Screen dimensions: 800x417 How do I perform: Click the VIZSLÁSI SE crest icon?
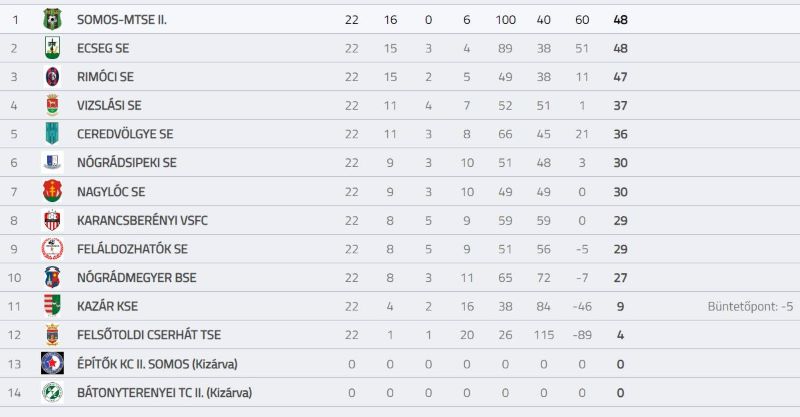(52, 105)
